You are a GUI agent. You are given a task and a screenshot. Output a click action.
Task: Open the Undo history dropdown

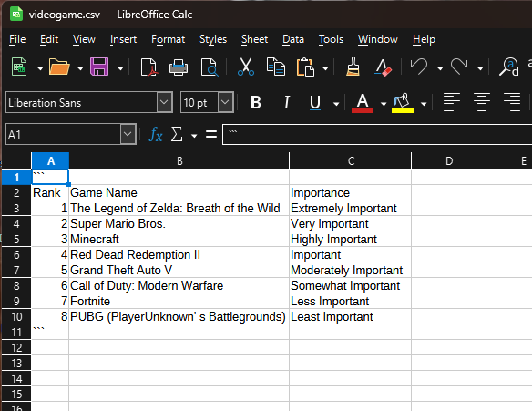click(x=440, y=68)
